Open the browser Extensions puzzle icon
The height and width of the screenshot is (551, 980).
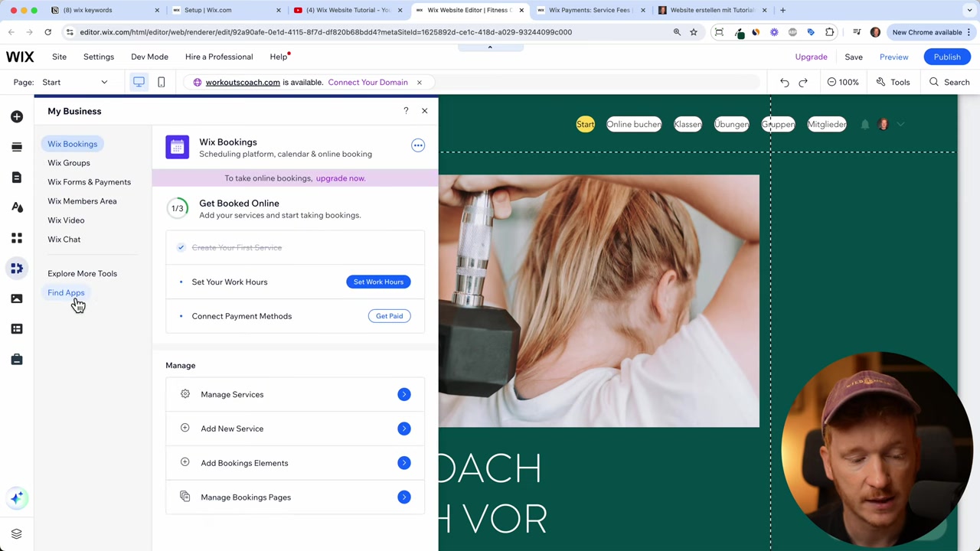[x=829, y=32]
